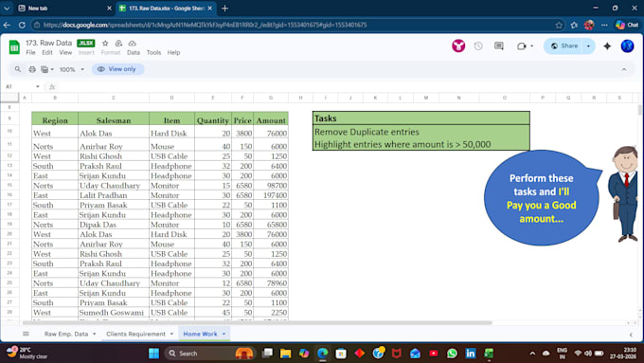Open the browser profile picture

[589, 25]
